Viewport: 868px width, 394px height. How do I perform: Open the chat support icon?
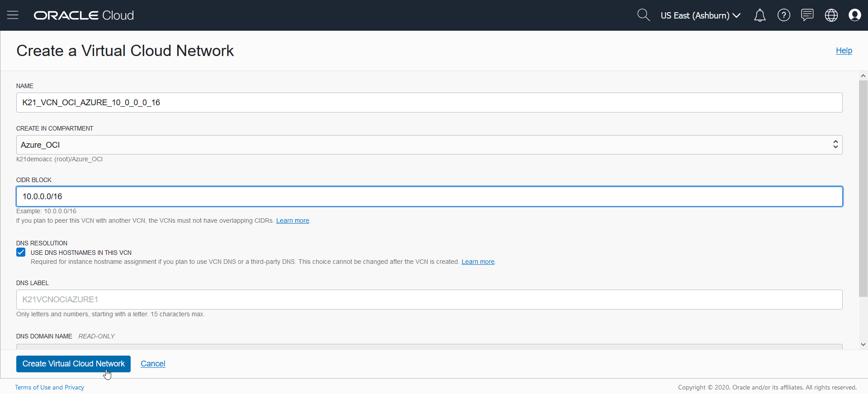click(x=807, y=15)
